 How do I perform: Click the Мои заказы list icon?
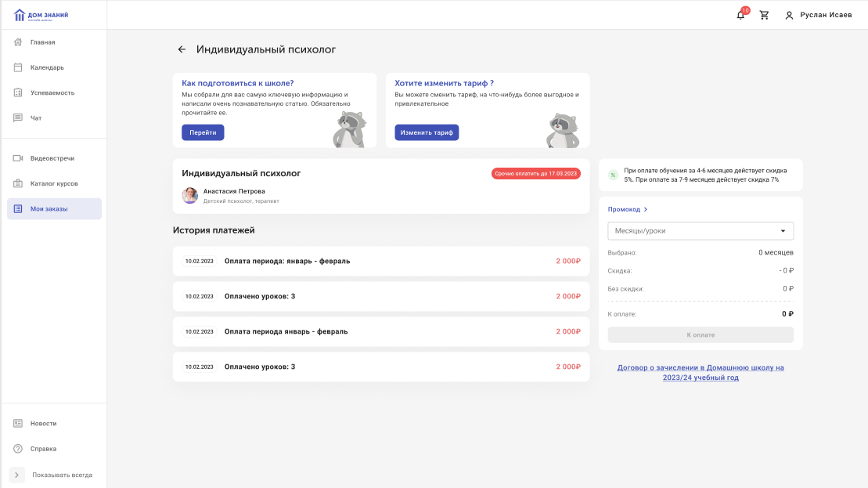coord(18,209)
